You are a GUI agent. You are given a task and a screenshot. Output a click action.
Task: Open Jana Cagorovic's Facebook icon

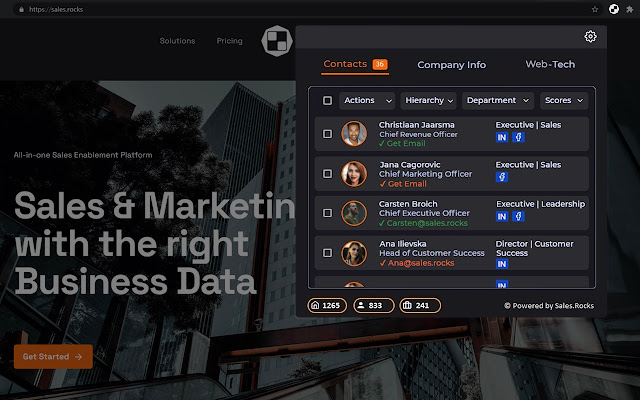(x=502, y=177)
